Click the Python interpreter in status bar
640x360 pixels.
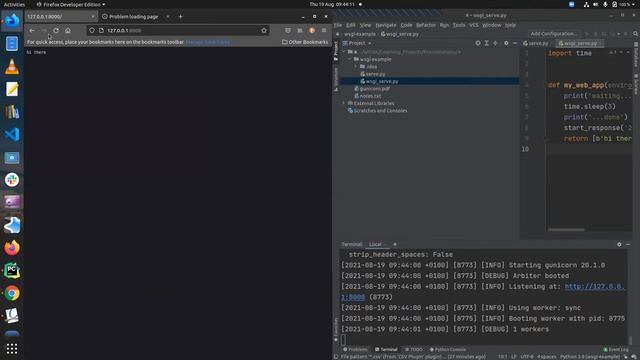pyautogui.click(x=590, y=357)
